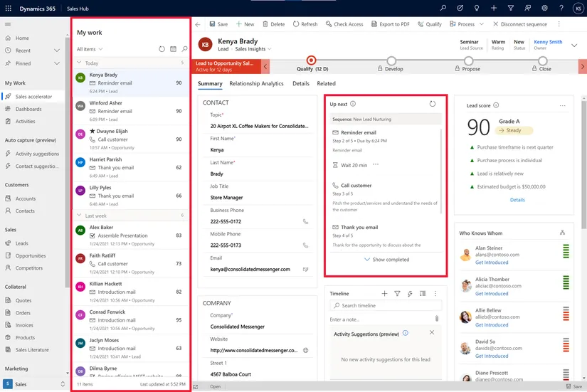Open website globe icon in Company section
587x392 pixels.
click(x=305, y=351)
